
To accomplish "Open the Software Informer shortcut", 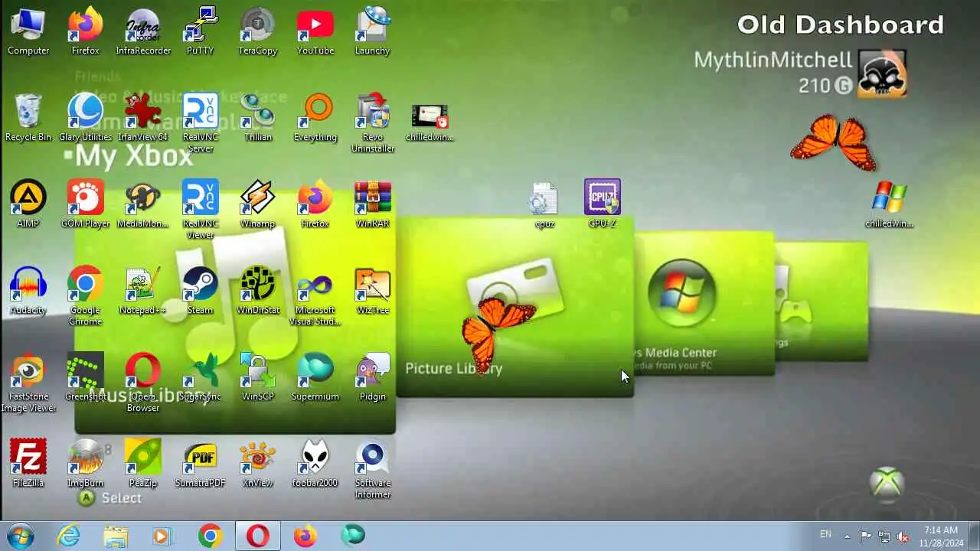I will click(x=373, y=469).
